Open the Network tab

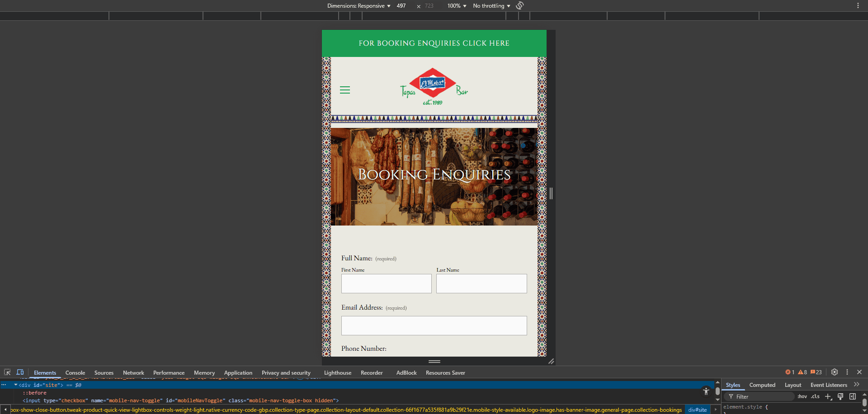pyautogui.click(x=133, y=373)
